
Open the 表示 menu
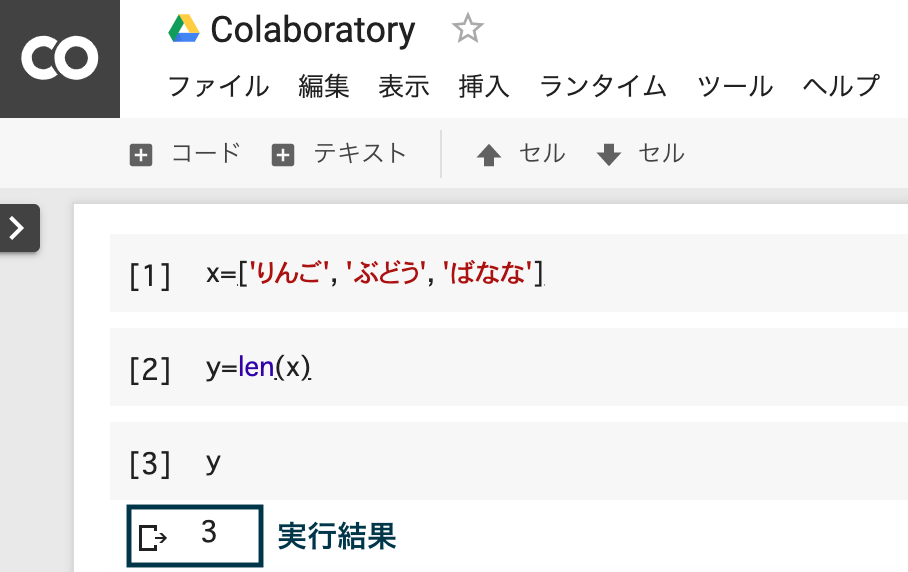pos(404,87)
